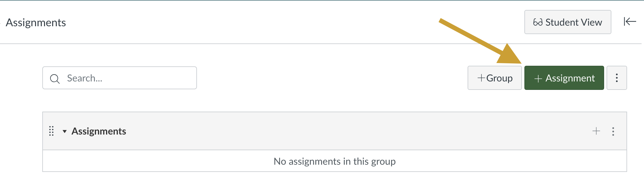The height and width of the screenshot is (187, 644).
Task: Click the plus icon on green Assignment button
Action: 538,79
